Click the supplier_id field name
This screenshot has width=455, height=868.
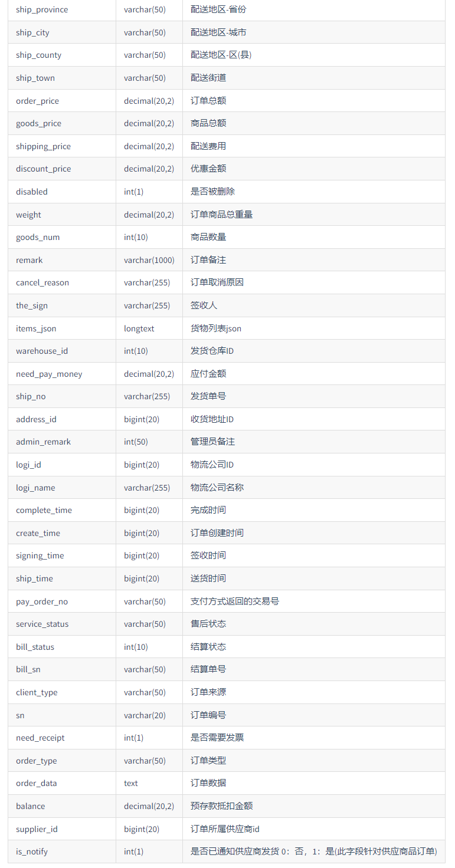pos(37,829)
